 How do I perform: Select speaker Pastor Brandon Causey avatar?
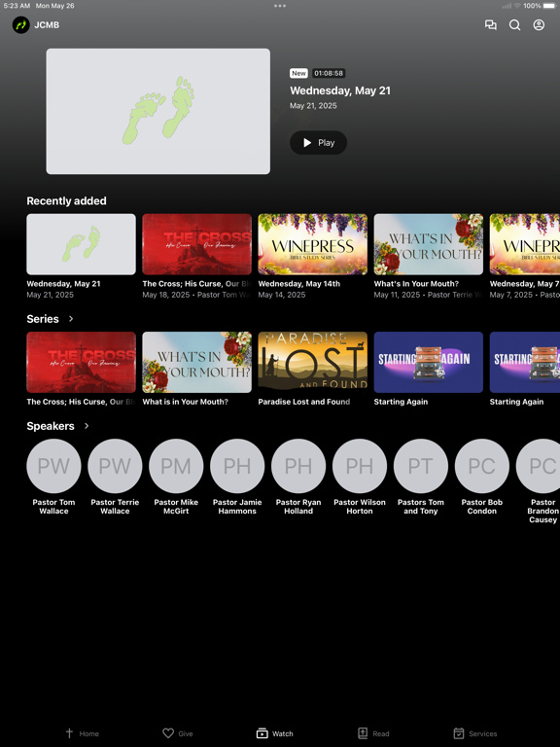coord(538,466)
